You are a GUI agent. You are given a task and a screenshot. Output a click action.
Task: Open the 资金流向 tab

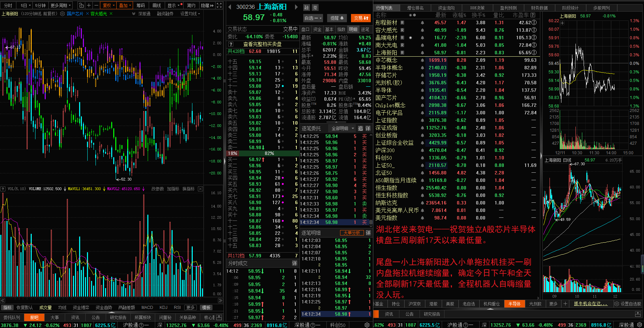446,8
